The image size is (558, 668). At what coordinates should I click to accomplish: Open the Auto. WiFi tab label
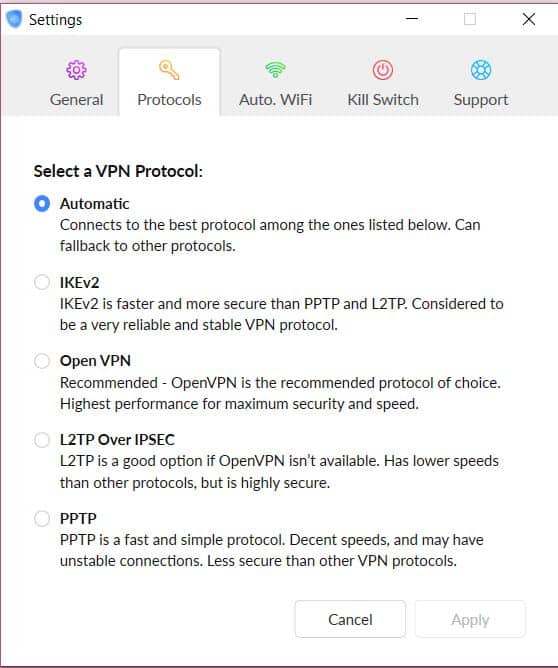276,100
